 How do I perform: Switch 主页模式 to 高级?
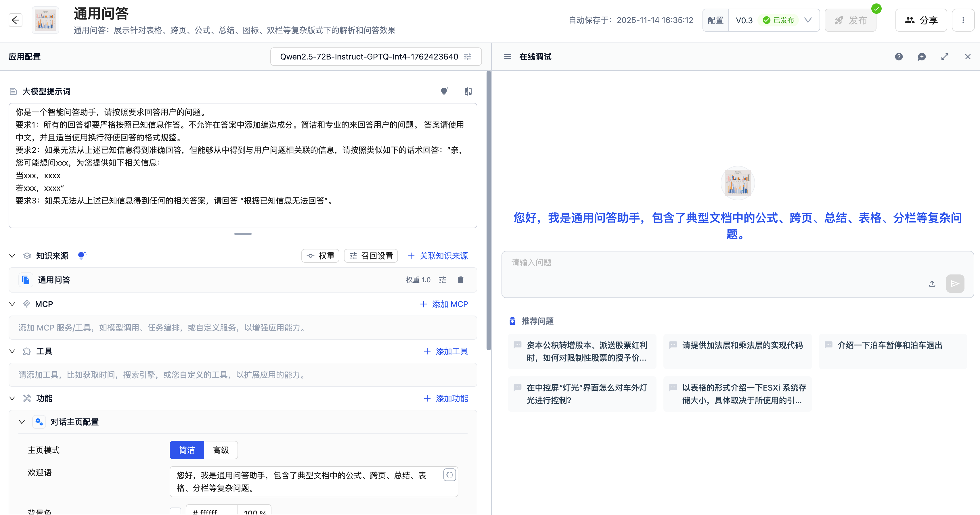pos(221,450)
